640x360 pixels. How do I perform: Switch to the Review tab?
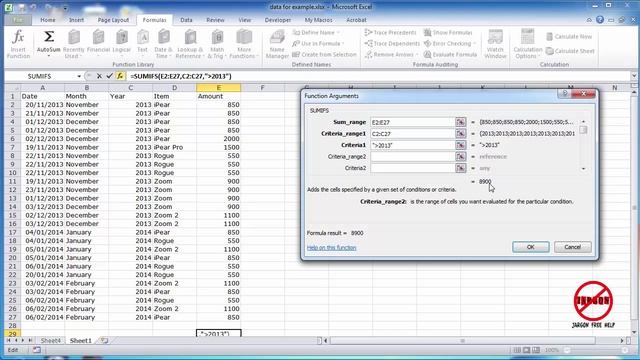point(215,20)
